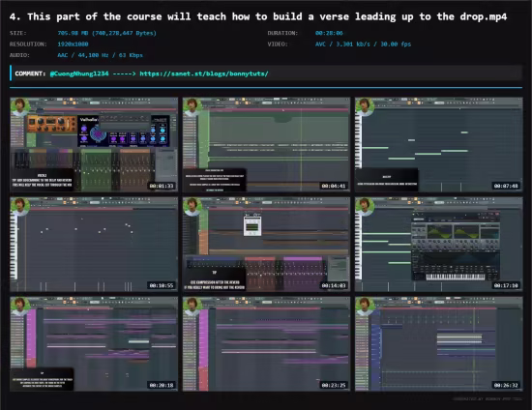The height and width of the screenshot is (410, 532).
Task: Select the audio value AAC / 44,100 Hz
Action: click(100, 55)
